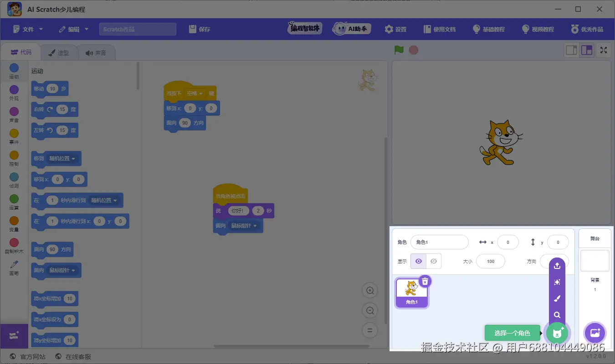Enter full screen stage mode
Screen dimensions: 615x364
pyautogui.click(x=604, y=50)
